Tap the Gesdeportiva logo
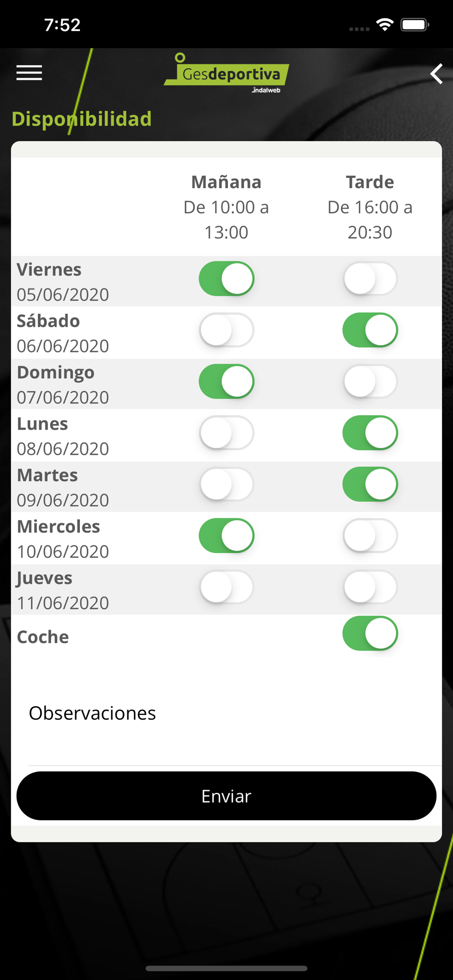Image resolution: width=453 pixels, height=980 pixels. point(226,73)
